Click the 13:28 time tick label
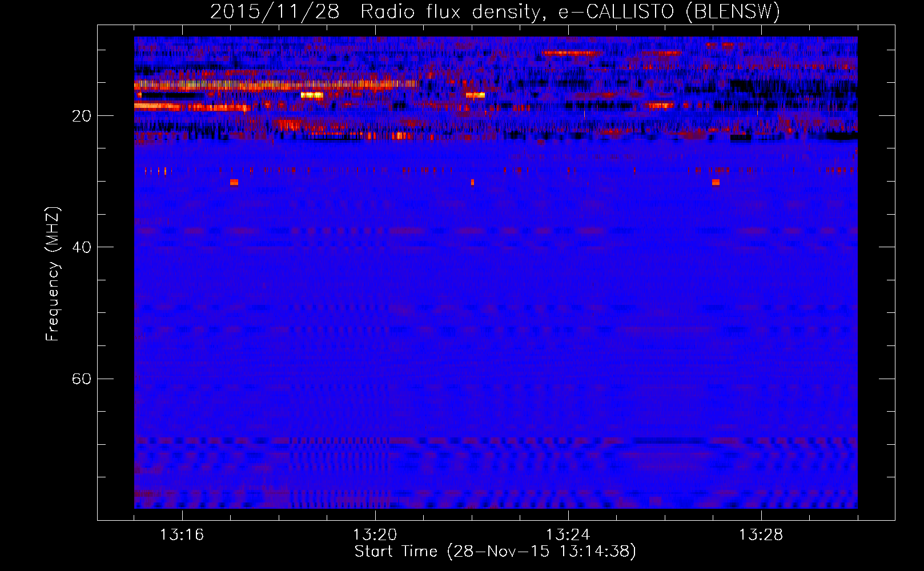This screenshot has width=924, height=571. pos(761,535)
